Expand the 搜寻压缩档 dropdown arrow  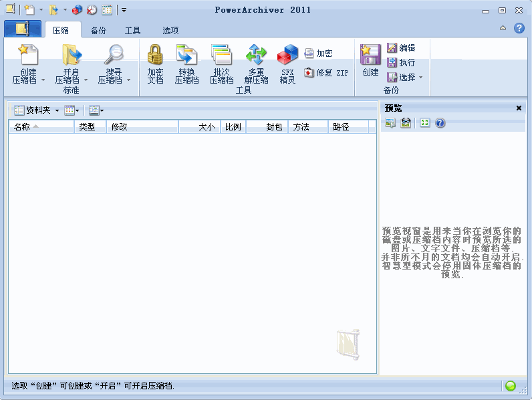coord(128,80)
